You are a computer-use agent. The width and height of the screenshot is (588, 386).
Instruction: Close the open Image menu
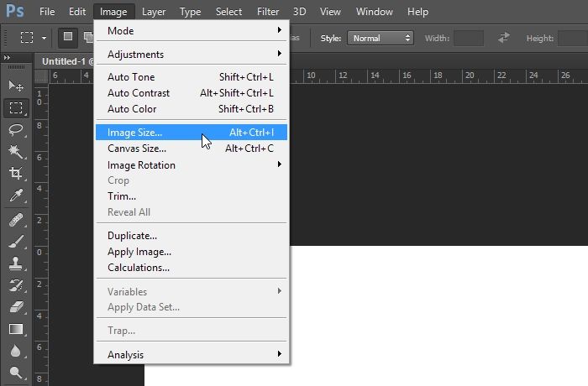(113, 12)
